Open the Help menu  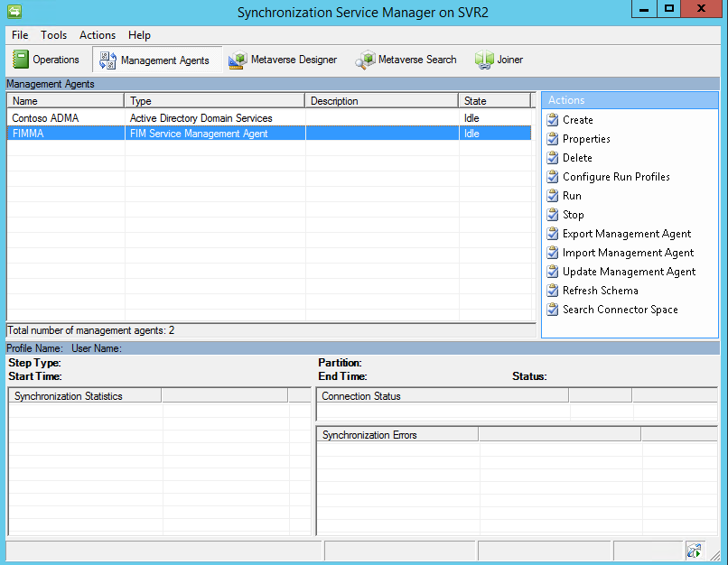tap(139, 35)
